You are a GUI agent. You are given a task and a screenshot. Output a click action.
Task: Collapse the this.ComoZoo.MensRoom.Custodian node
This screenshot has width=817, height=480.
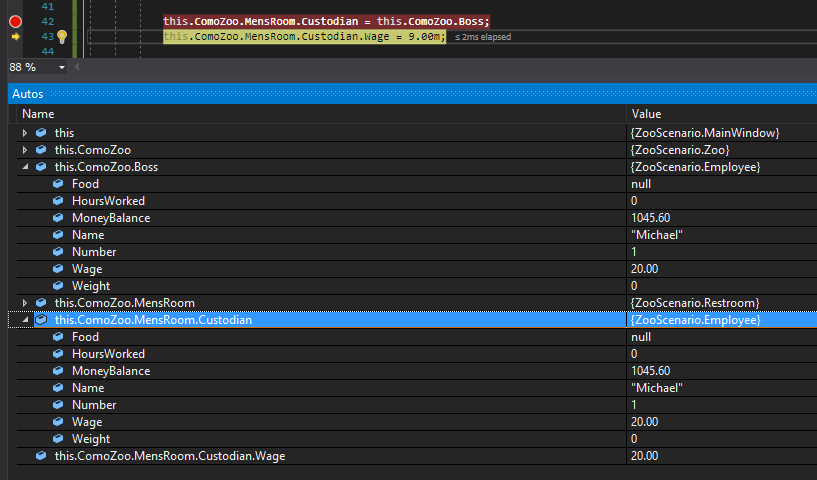(x=25, y=320)
